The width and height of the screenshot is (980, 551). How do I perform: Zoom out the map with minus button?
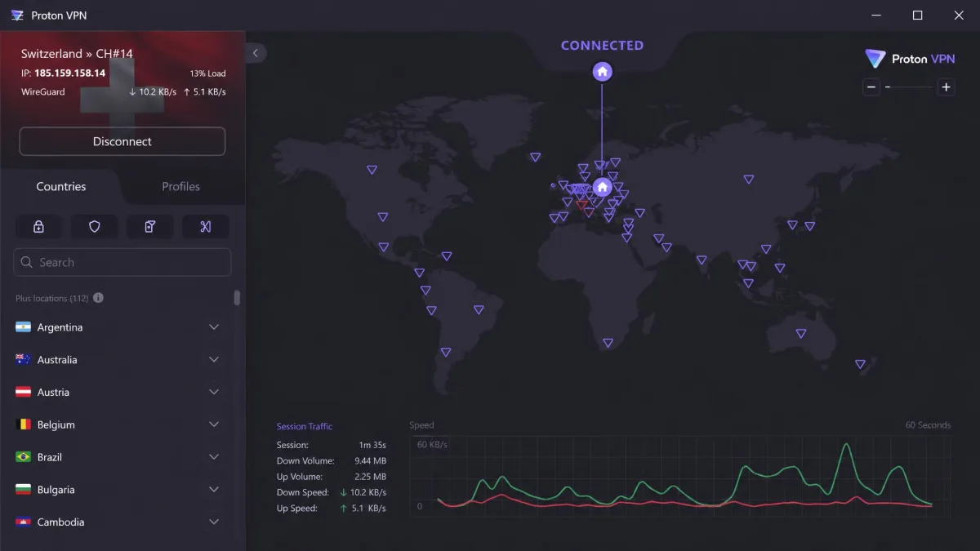tap(871, 87)
